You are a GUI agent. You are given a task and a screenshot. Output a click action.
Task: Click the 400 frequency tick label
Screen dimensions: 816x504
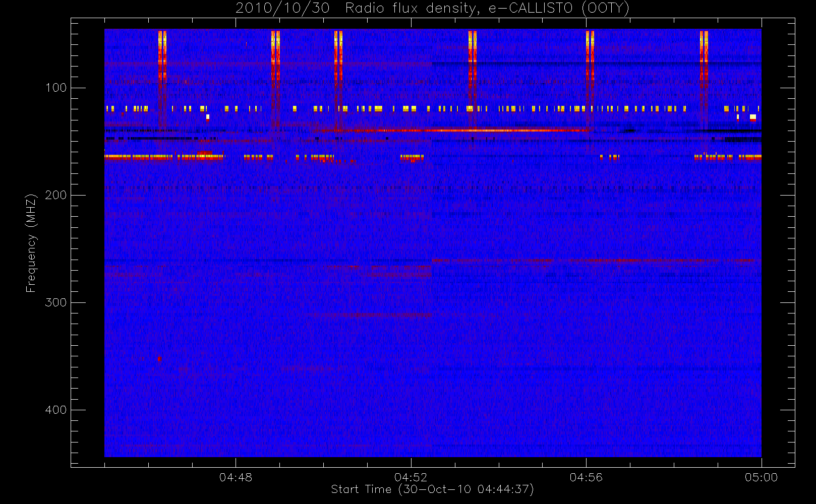click(56, 410)
